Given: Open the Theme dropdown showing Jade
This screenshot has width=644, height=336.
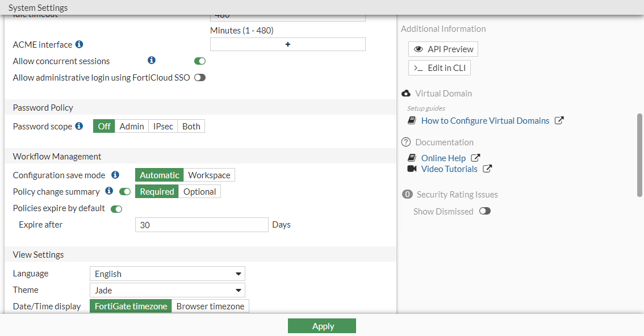Looking at the screenshot, I should (x=167, y=291).
